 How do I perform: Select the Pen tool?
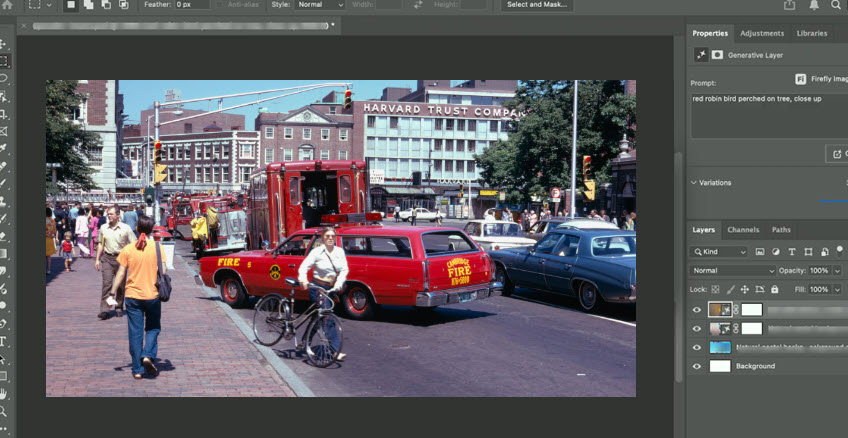pos(3,323)
